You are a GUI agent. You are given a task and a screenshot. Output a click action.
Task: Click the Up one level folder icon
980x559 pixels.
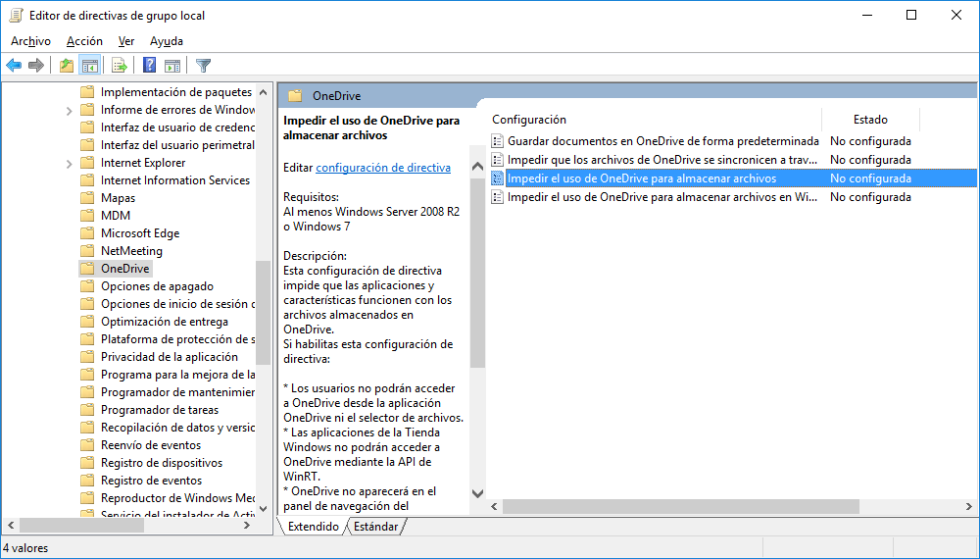coord(67,65)
